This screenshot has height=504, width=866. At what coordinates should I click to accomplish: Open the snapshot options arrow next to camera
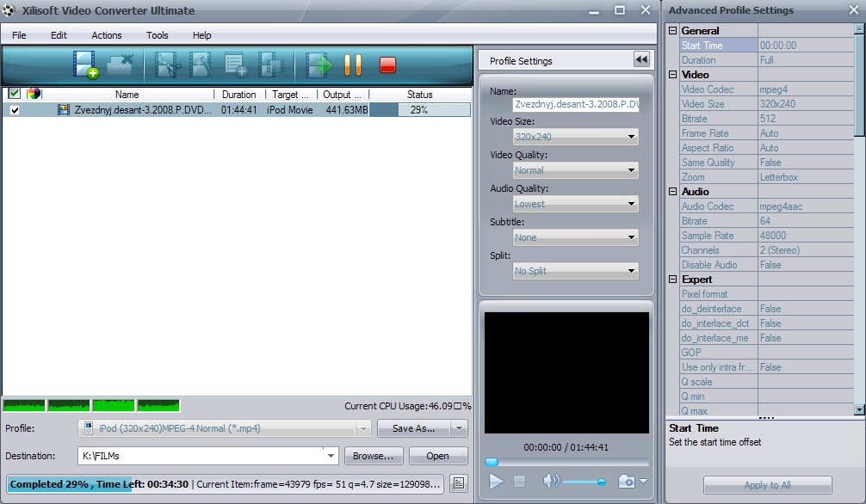tap(643, 482)
